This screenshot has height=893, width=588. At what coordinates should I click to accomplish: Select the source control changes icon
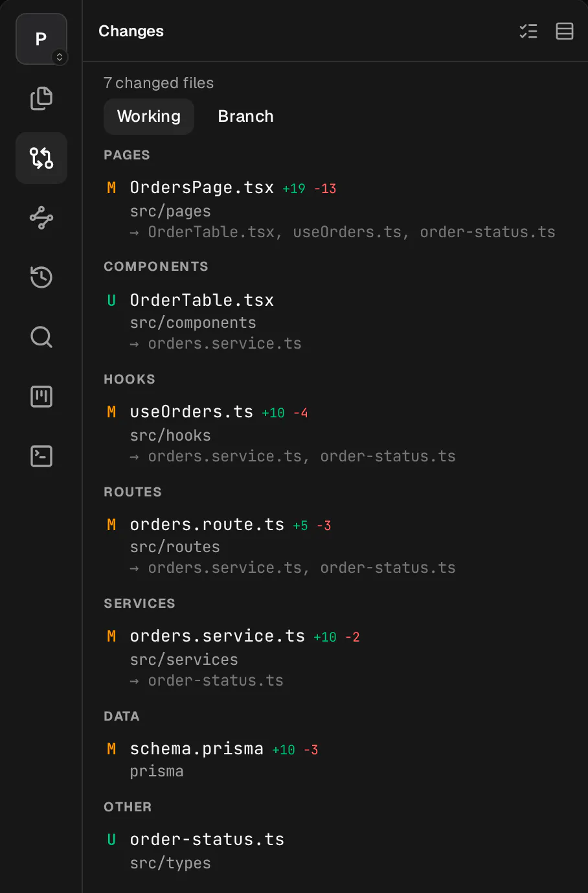click(41, 158)
